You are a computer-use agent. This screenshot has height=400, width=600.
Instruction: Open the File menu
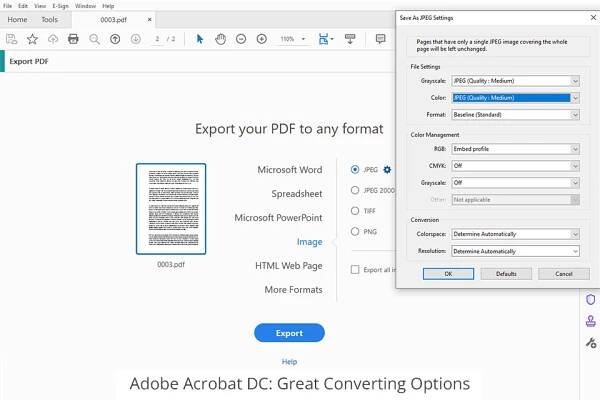(x=7, y=6)
